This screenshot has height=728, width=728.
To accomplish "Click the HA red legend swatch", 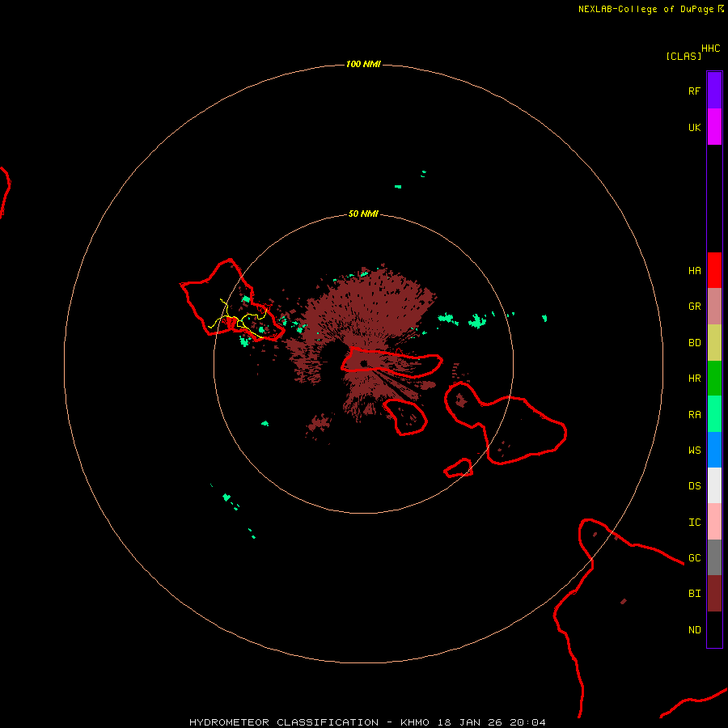I will [714, 270].
